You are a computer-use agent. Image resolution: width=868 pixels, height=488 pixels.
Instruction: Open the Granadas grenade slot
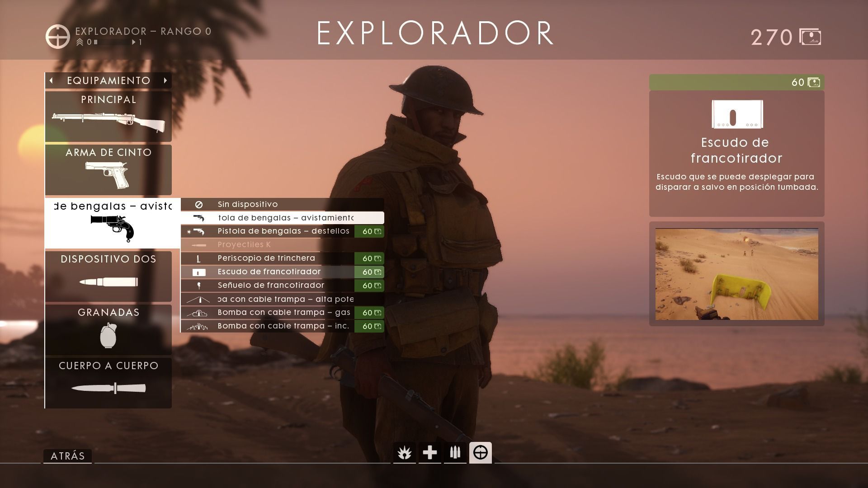point(108,329)
